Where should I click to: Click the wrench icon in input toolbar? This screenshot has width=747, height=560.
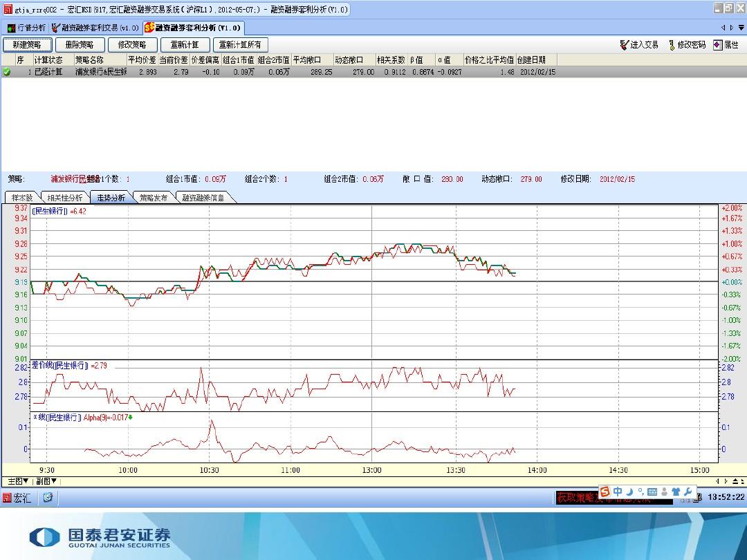(688, 492)
